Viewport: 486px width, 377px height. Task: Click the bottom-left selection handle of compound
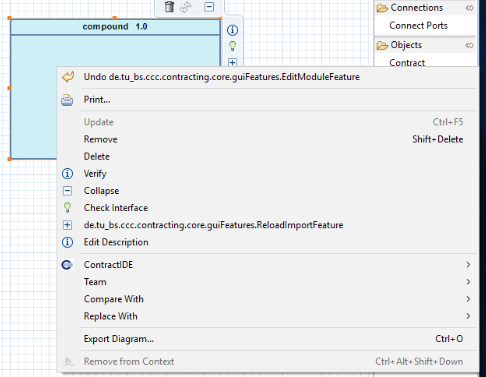[9, 159]
